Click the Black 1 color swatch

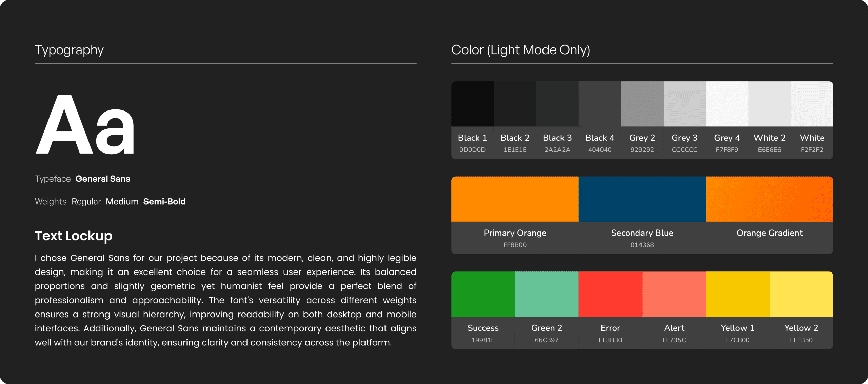point(472,104)
